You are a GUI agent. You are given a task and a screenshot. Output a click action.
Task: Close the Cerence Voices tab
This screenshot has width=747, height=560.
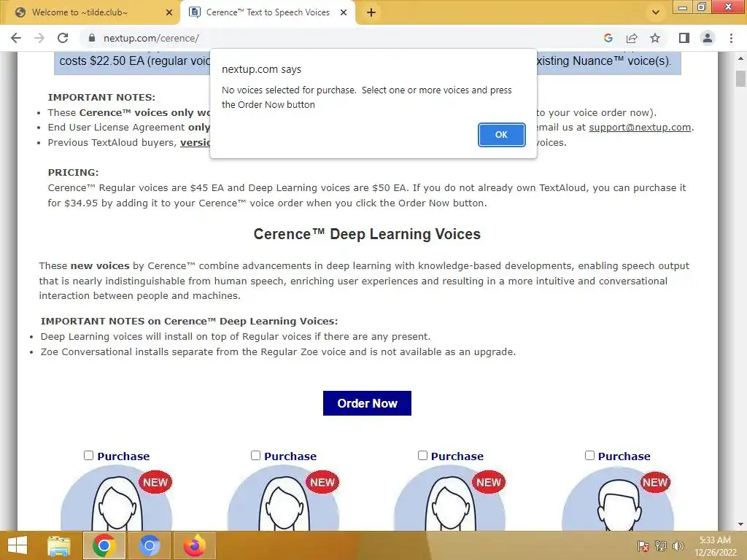pyautogui.click(x=343, y=13)
